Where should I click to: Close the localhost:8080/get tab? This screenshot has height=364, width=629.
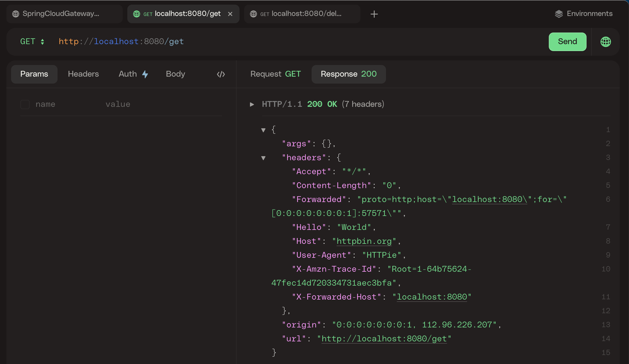tap(230, 14)
